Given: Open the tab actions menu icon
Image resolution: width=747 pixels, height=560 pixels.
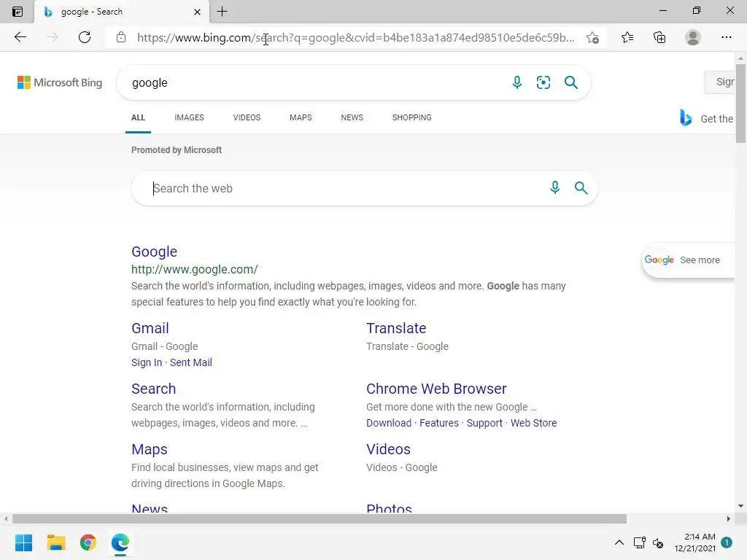Looking at the screenshot, I should coord(18,12).
